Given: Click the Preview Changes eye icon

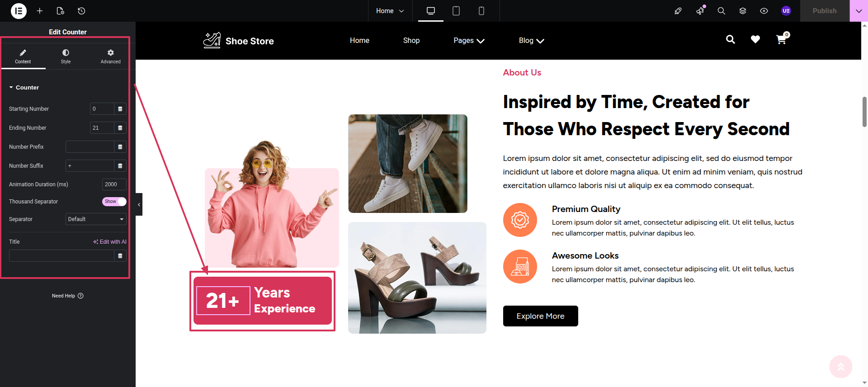Looking at the screenshot, I should point(764,11).
